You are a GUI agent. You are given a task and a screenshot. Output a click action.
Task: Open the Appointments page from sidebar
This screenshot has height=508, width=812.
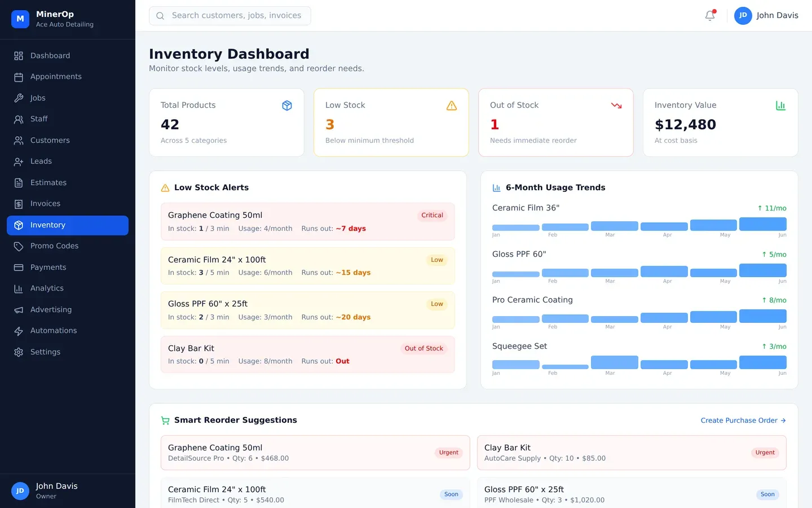56,77
